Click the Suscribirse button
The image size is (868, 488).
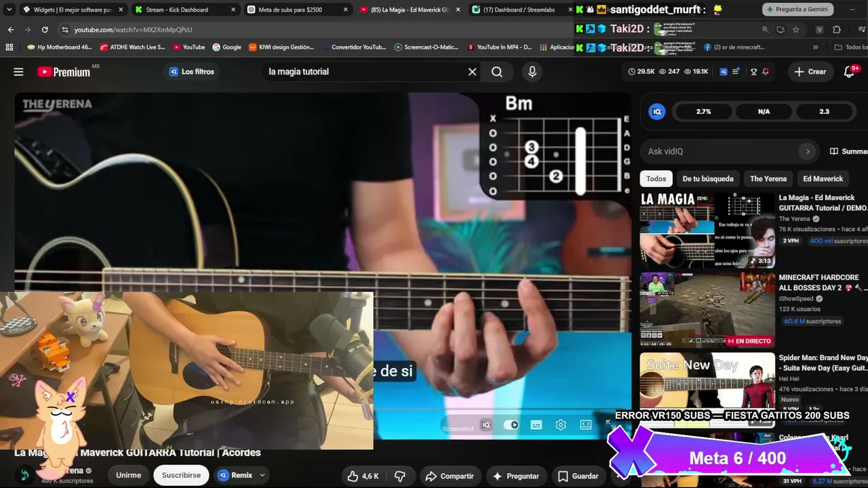pyautogui.click(x=181, y=475)
